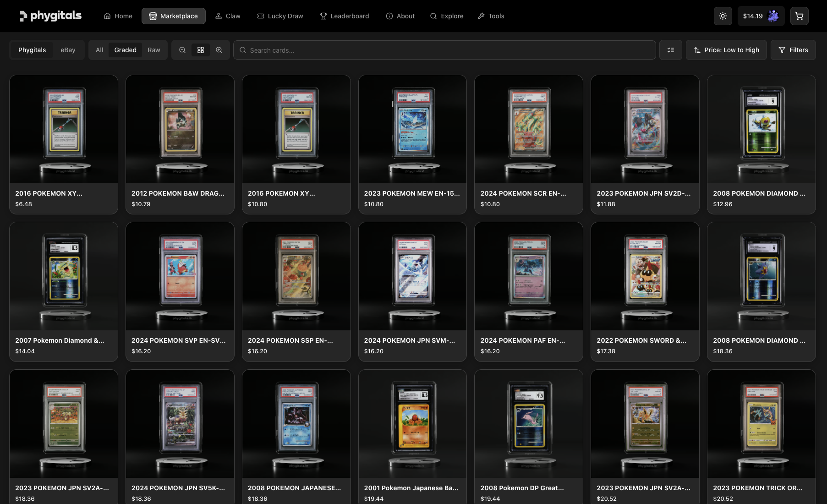Open the Tools menu
The height and width of the screenshot is (504, 827).
click(x=491, y=16)
